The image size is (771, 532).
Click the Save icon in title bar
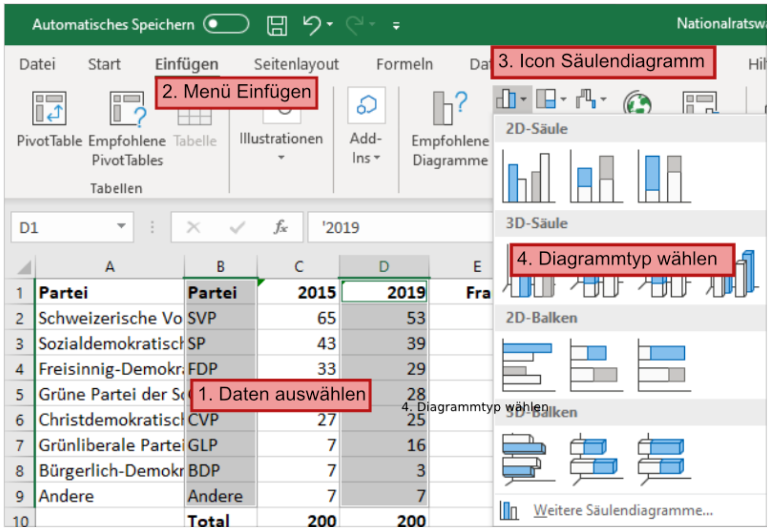277,25
